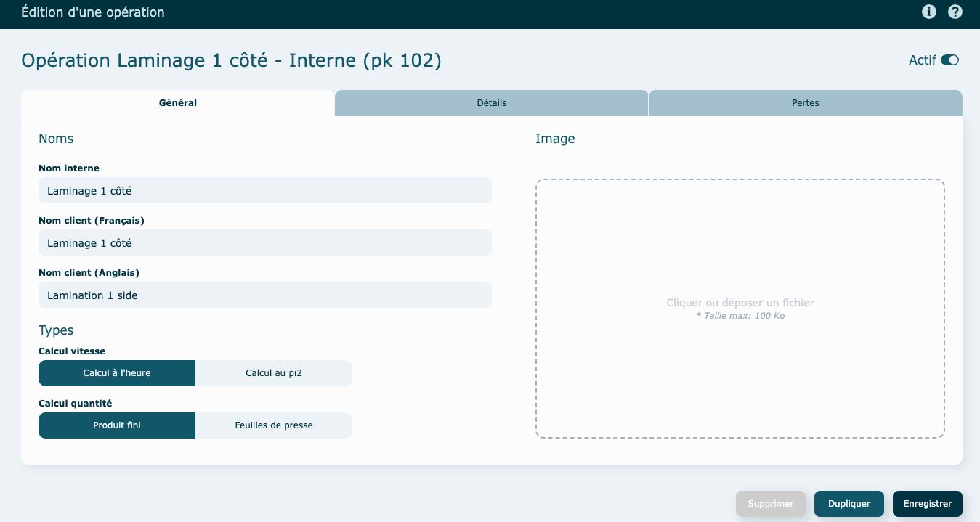Click the info icon in header
Viewport: 980px width, 522px height.
(x=928, y=12)
